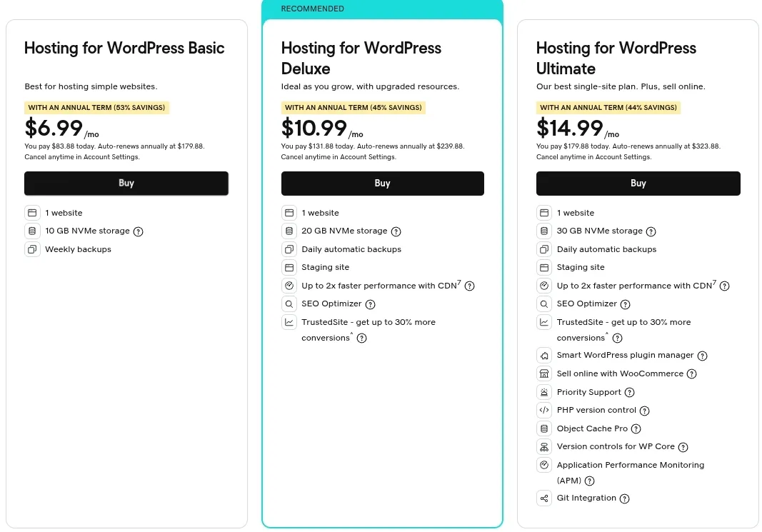Open the CDN help tooltip in Ultimate plan

coord(724,285)
